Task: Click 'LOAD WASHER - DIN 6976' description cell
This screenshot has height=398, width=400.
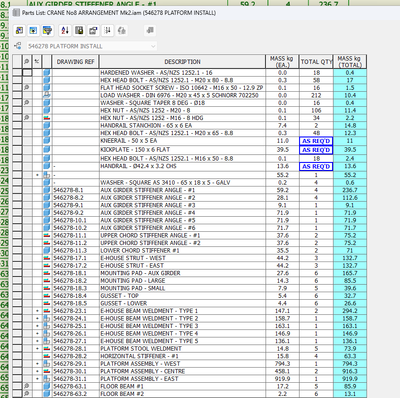Action: [182, 95]
